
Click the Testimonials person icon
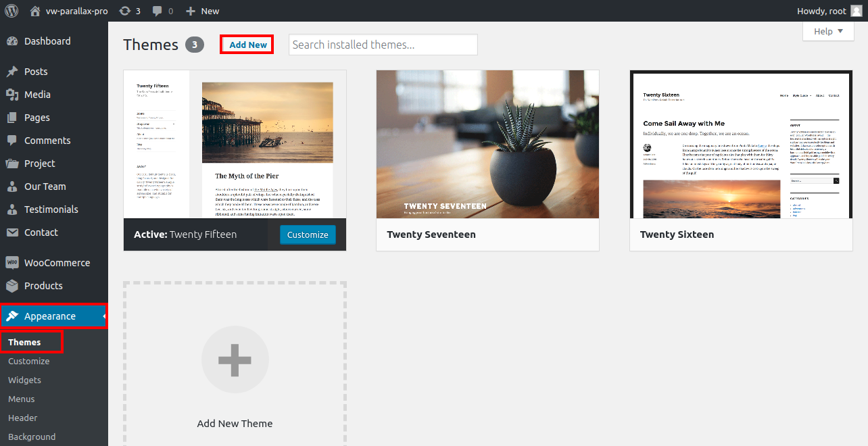[12, 209]
